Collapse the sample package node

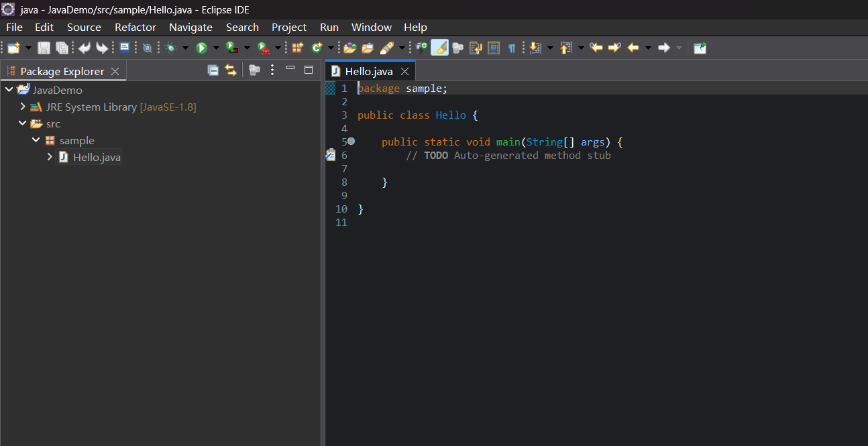click(36, 140)
